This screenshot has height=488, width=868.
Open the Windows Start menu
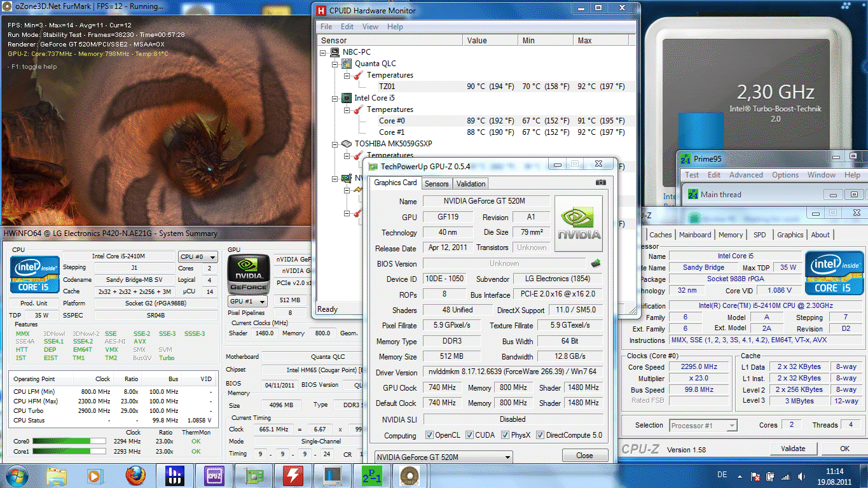17,475
